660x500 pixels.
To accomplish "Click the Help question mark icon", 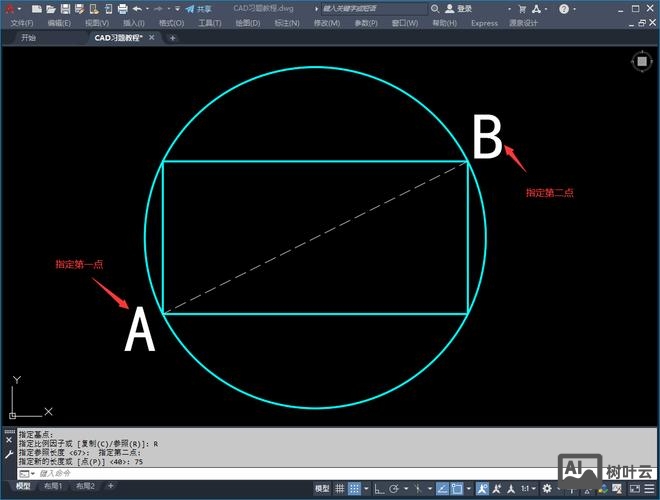I will [x=563, y=8].
